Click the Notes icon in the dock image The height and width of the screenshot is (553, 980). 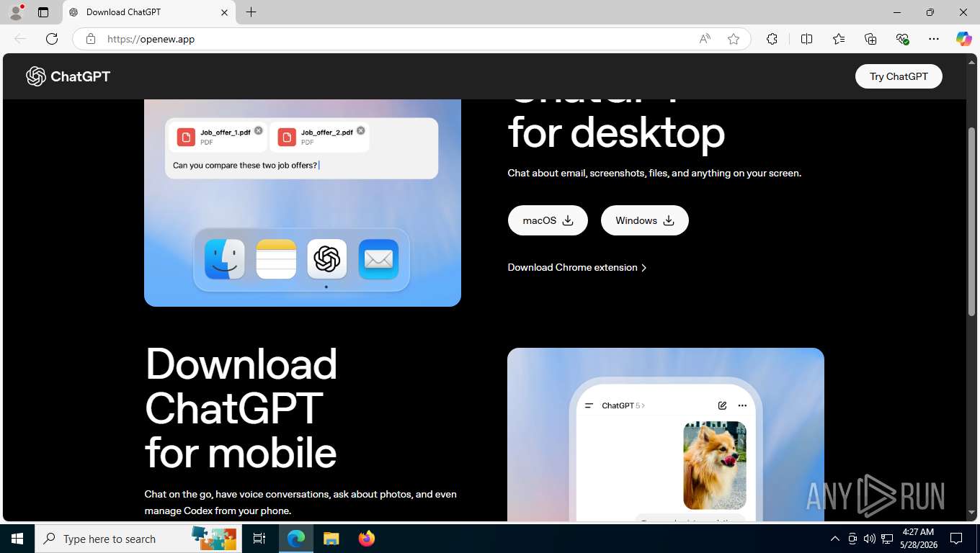[276, 259]
